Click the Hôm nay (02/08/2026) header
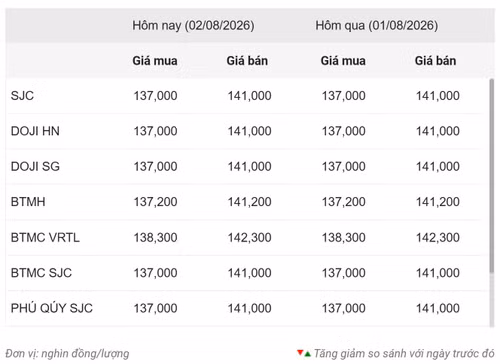This screenshot has height=364, width=500. coord(193,26)
